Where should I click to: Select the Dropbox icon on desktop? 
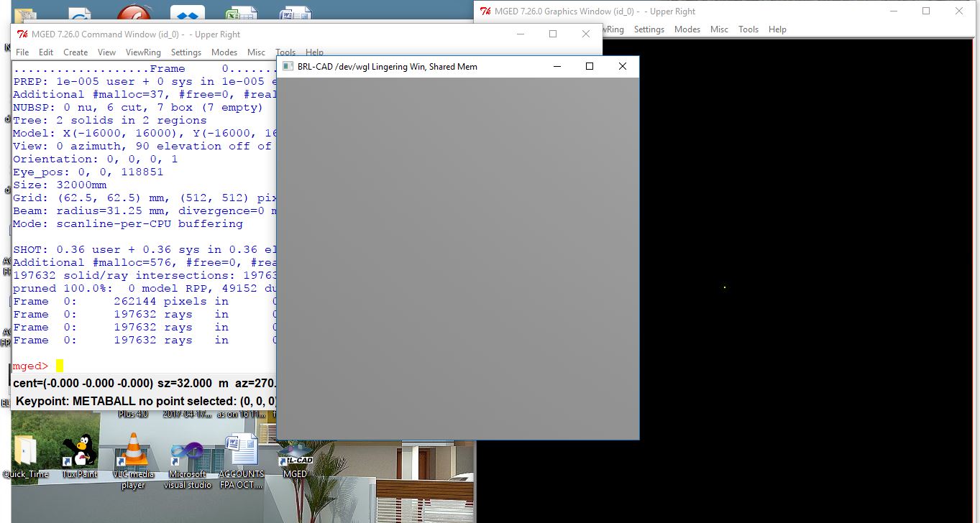(x=187, y=13)
